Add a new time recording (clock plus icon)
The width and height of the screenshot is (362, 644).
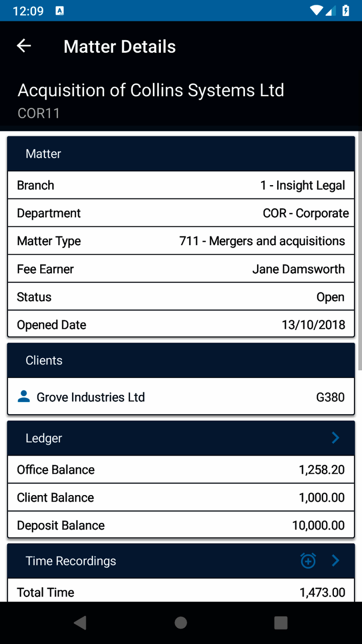pyautogui.click(x=308, y=560)
